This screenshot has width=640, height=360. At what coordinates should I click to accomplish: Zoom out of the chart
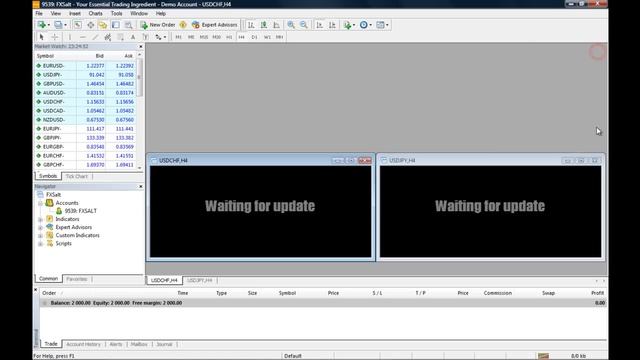tap(304, 25)
